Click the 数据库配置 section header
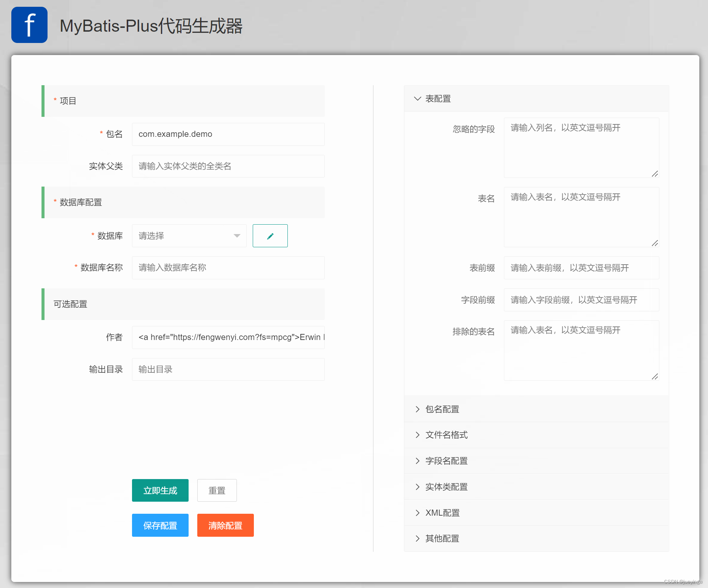Image resolution: width=708 pixels, height=588 pixels. coord(183,202)
